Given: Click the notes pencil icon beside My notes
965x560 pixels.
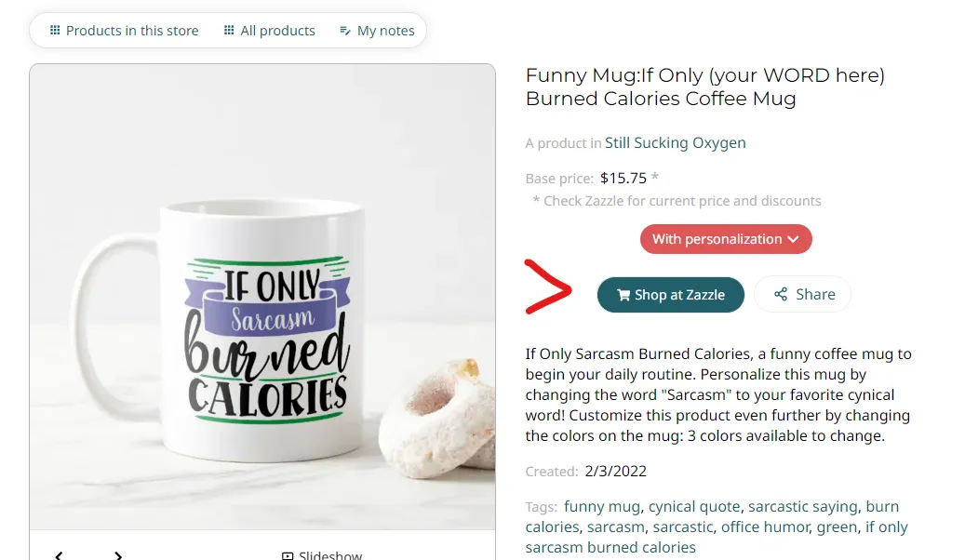Looking at the screenshot, I should 345,31.
